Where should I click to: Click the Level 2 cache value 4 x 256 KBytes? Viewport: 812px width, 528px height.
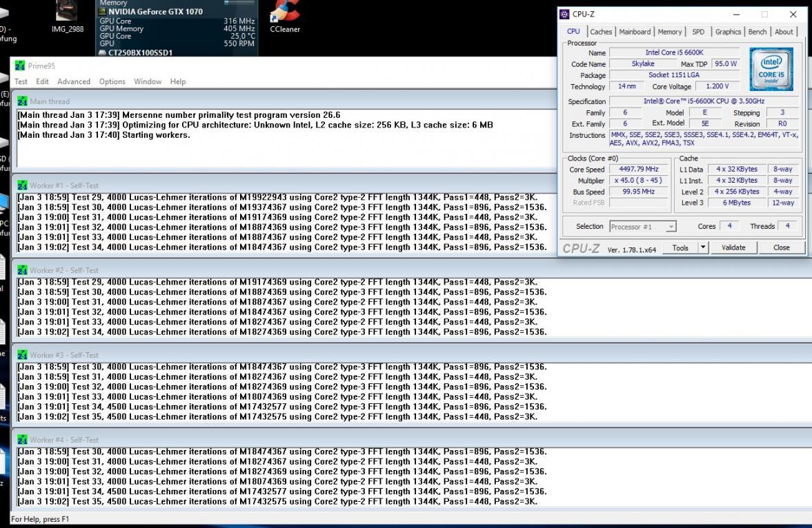click(736, 192)
